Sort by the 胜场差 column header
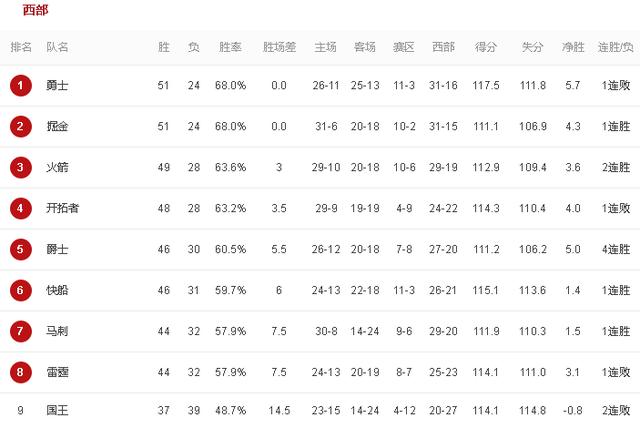Screen dimensions: 640x428 click(279, 47)
